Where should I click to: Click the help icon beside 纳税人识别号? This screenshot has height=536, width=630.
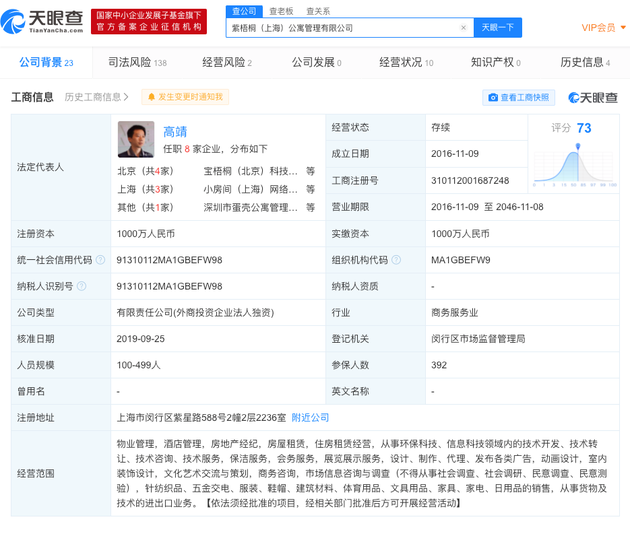pyautogui.click(x=82, y=286)
